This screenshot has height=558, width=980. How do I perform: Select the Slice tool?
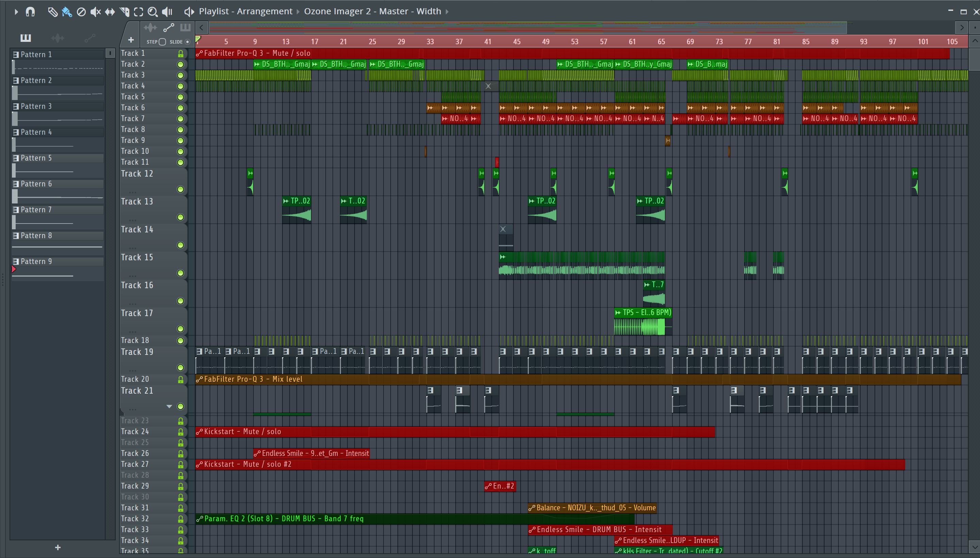(x=124, y=12)
